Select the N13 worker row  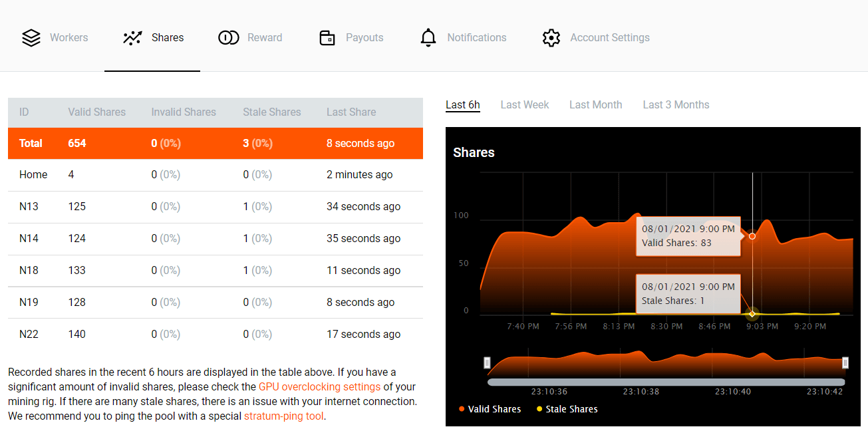214,206
